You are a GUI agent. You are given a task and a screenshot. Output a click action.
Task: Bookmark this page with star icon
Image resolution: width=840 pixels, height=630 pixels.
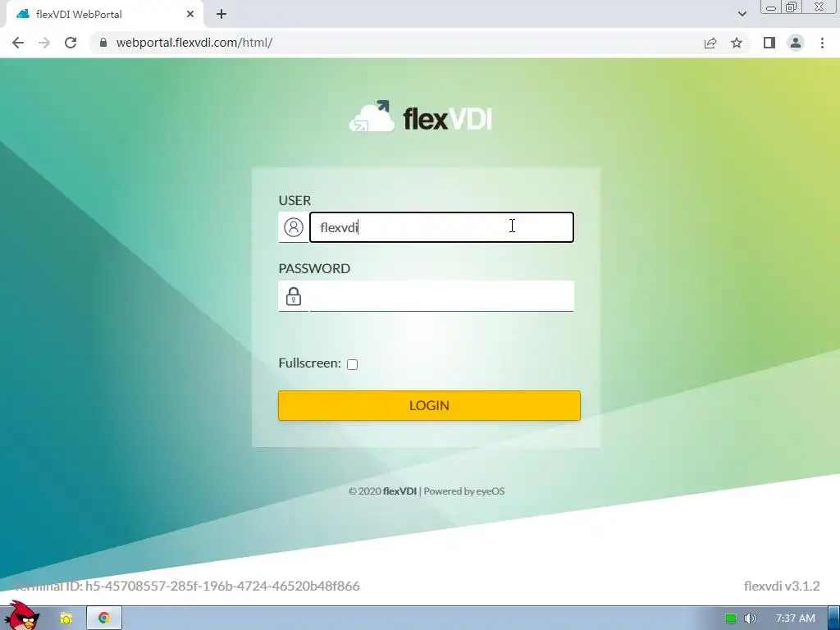(737, 43)
